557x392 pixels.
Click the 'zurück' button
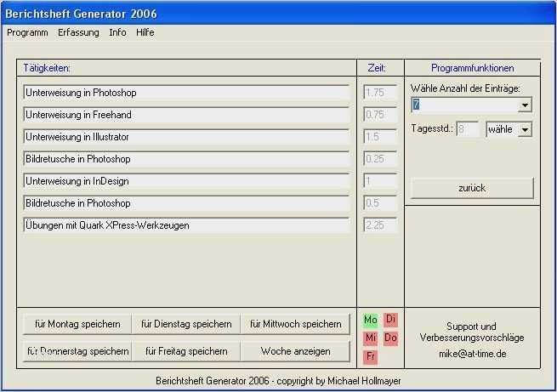click(472, 188)
